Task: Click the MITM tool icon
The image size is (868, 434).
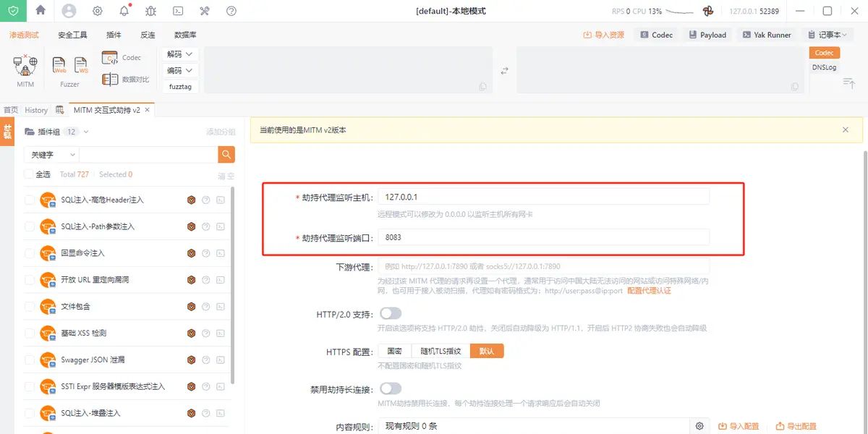Action: (25, 67)
